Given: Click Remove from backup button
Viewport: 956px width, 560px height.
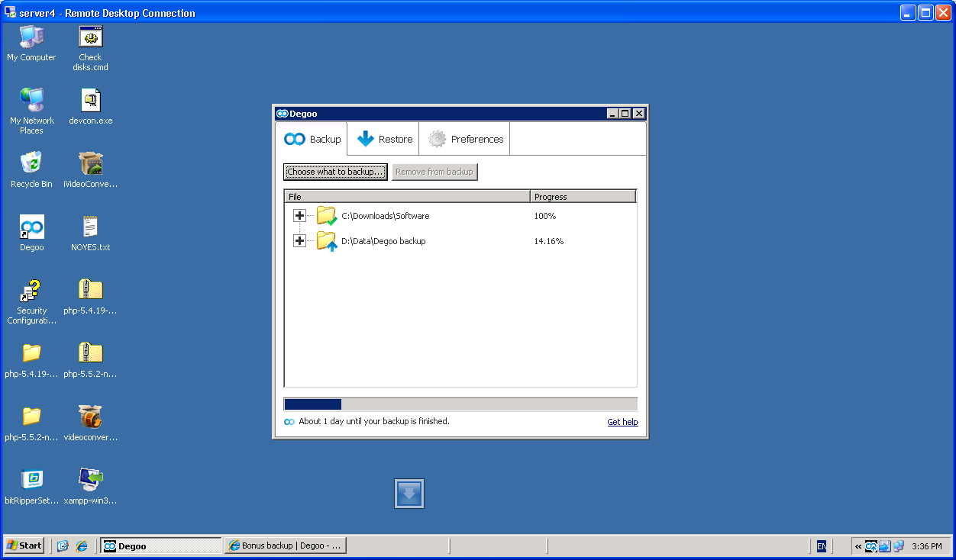Looking at the screenshot, I should click(434, 172).
